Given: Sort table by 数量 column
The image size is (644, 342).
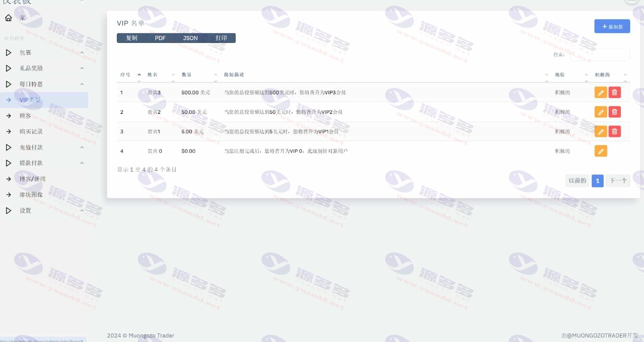Looking at the screenshot, I should pyautogui.click(x=200, y=75).
